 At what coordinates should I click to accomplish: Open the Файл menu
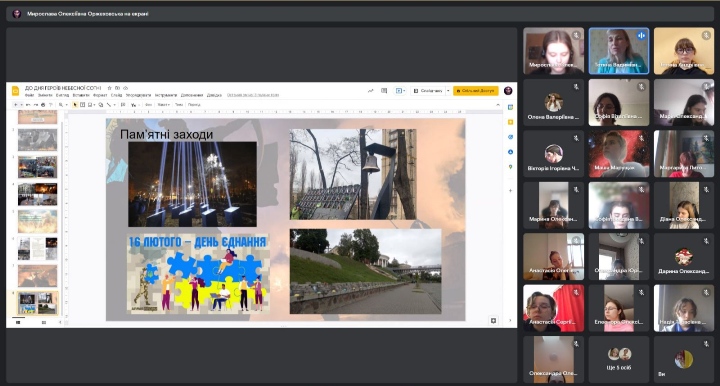(x=29, y=95)
